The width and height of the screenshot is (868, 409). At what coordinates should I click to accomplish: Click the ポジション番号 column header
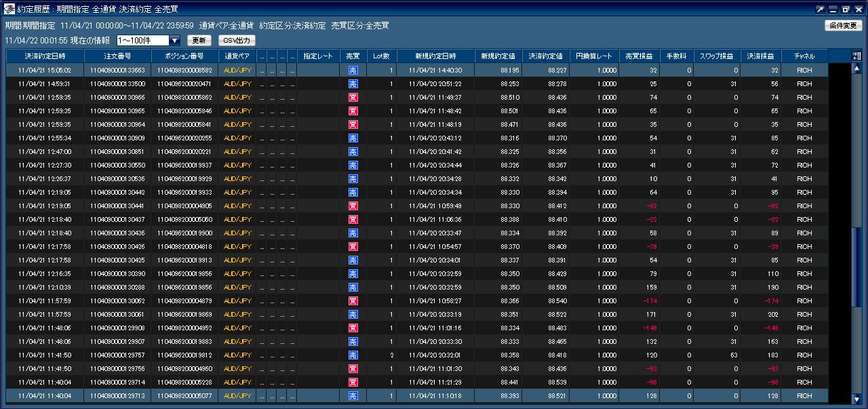[184, 56]
